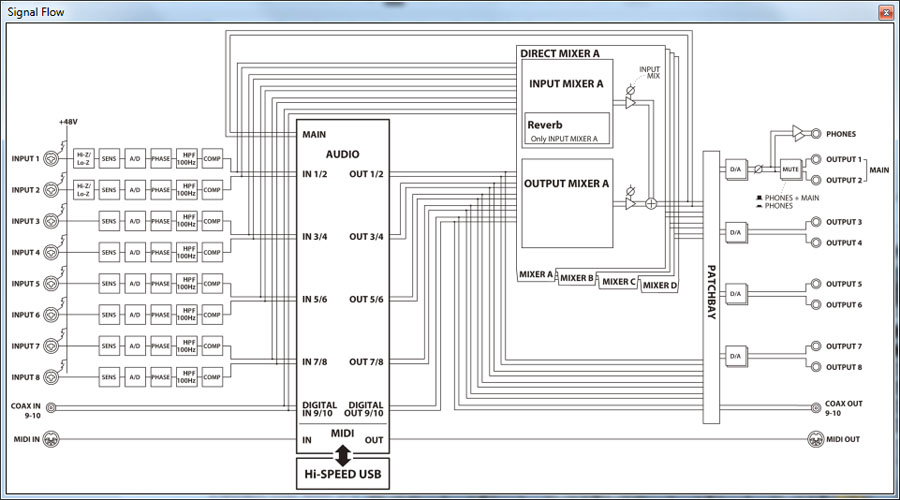Click the COMP block on INPUT 2
The image size is (900, 500).
211,189
